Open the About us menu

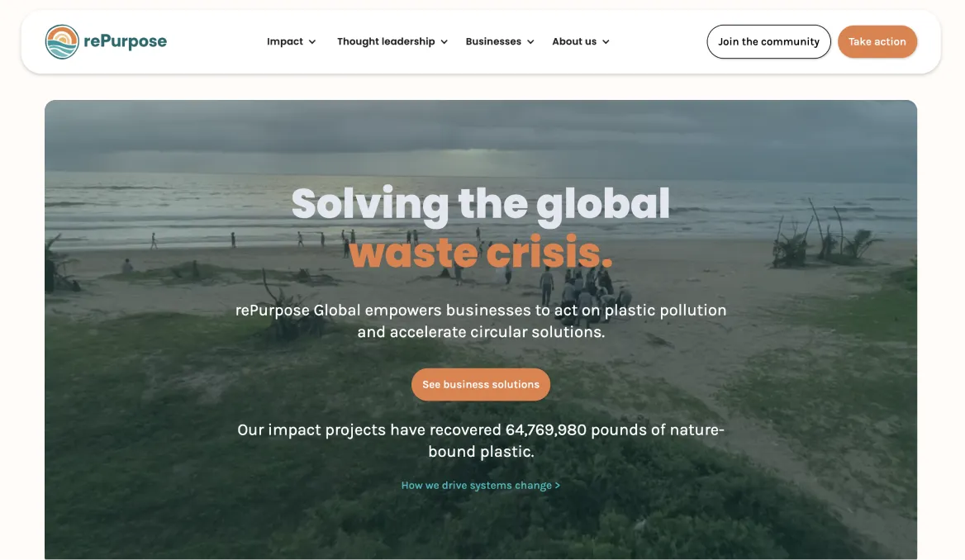point(580,42)
